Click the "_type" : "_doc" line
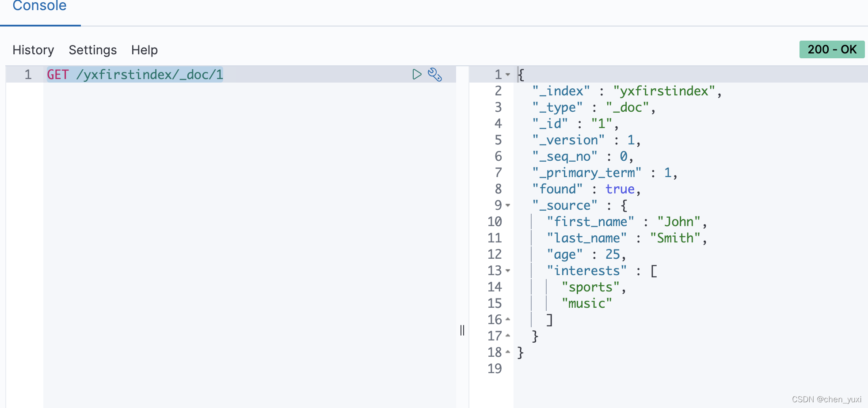Image resolution: width=868 pixels, height=408 pixels. (594, 107)
